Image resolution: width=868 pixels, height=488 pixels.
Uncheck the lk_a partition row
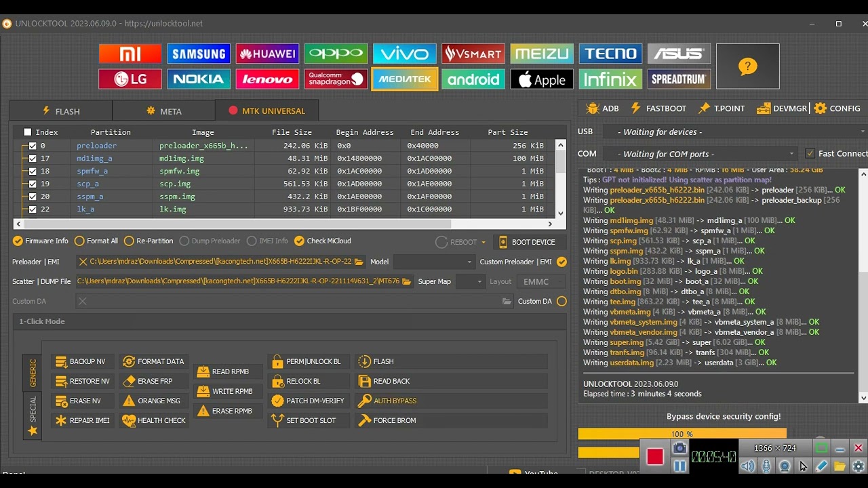(x=33, y=209)
